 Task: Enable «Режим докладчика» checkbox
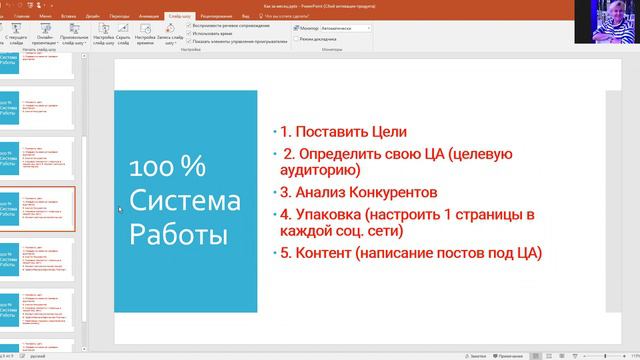pos(296,39)
